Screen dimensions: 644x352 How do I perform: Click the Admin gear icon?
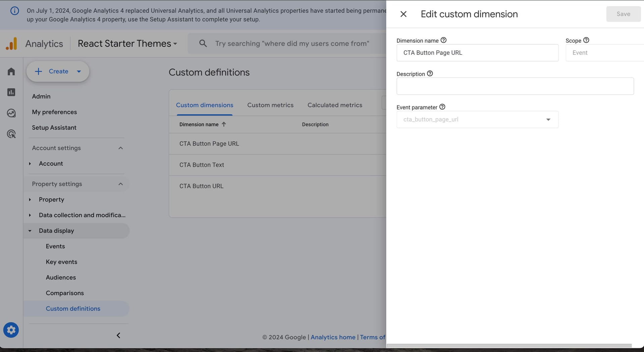(11, 330)
